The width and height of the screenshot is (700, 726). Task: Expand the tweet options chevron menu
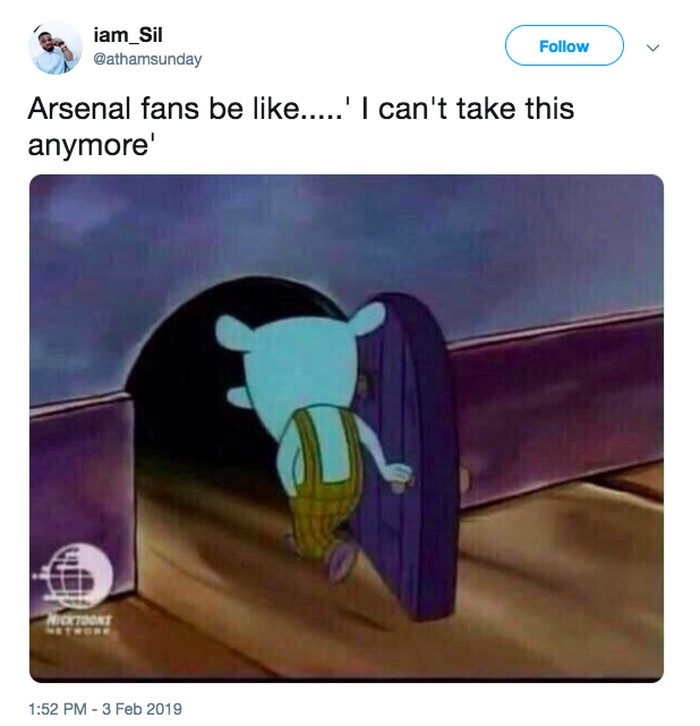pyautogui.click(x=653, y=47)
